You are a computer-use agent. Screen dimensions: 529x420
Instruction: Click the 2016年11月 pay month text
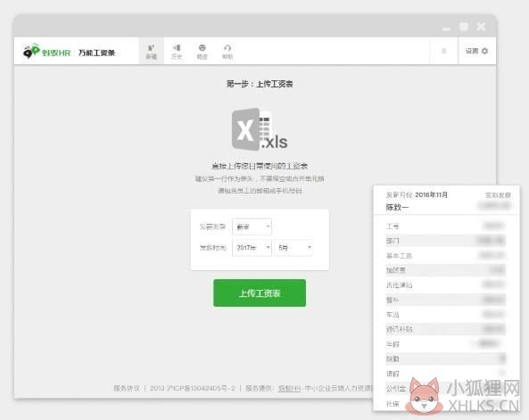431,194
